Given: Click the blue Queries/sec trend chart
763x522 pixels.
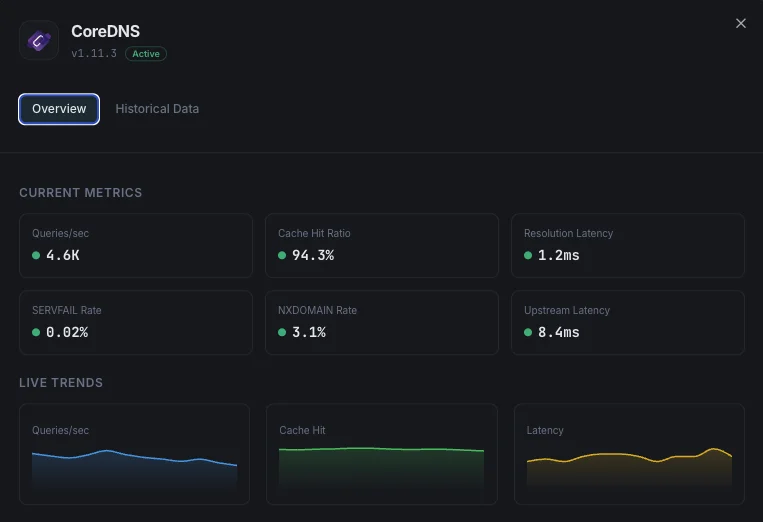Looking at the screenshot, I should tap(134, 468).
